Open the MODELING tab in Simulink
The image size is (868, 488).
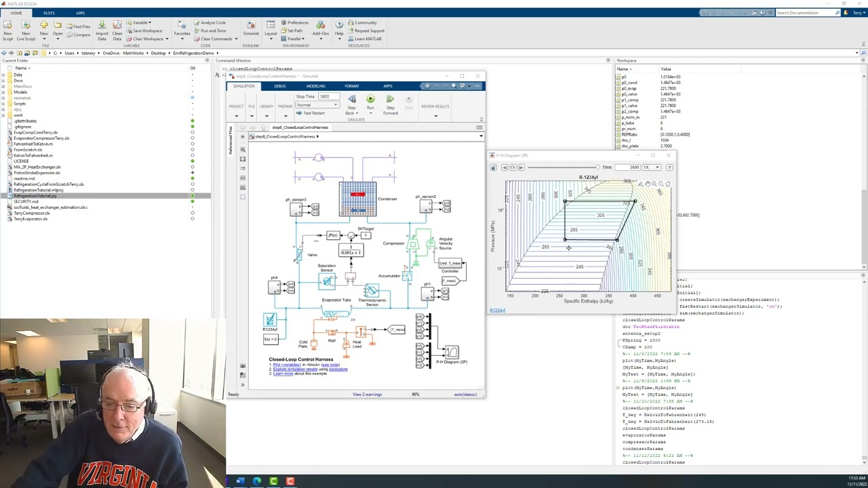tap(316, 86)
